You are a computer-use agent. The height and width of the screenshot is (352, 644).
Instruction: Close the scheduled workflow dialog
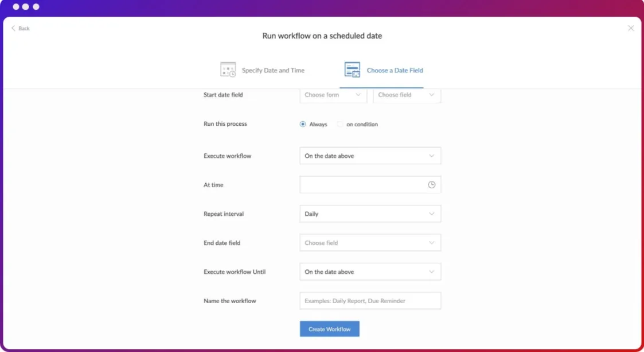pyautogui.click(x=631, y=28)
